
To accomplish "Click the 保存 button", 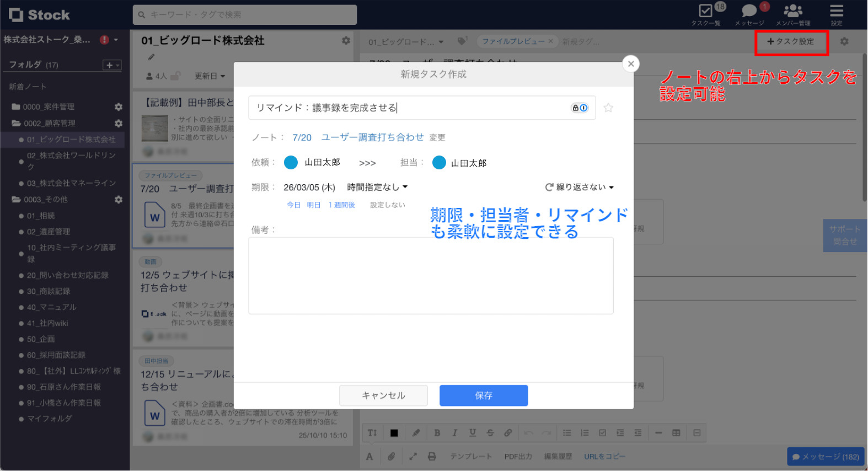I will 484,395.
